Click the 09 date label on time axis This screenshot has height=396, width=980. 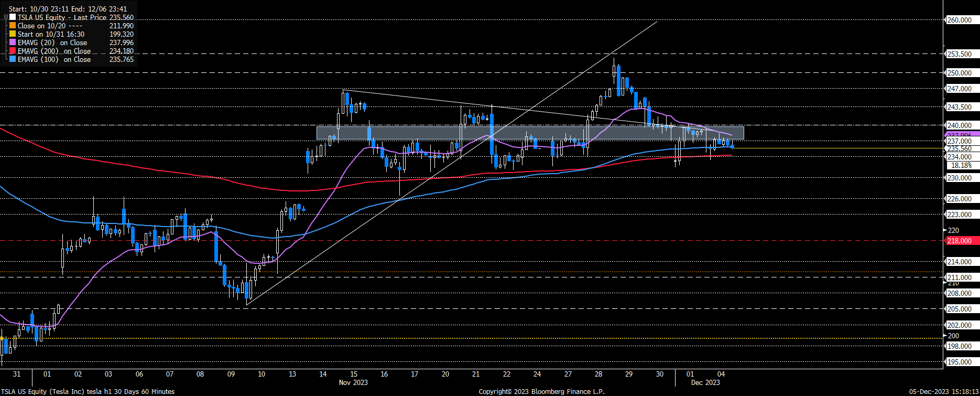(x=231, y=374)
